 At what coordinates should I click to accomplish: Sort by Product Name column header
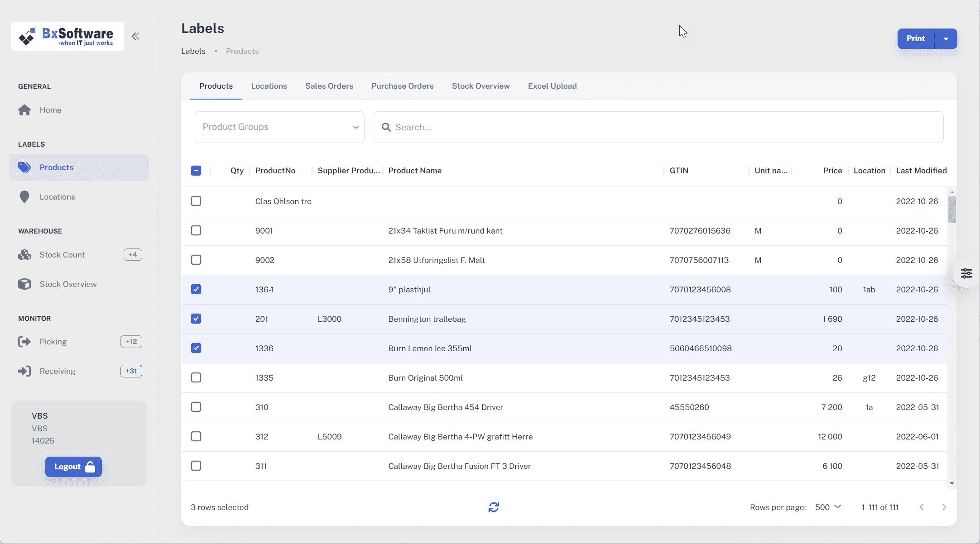[x=415, y=171]
